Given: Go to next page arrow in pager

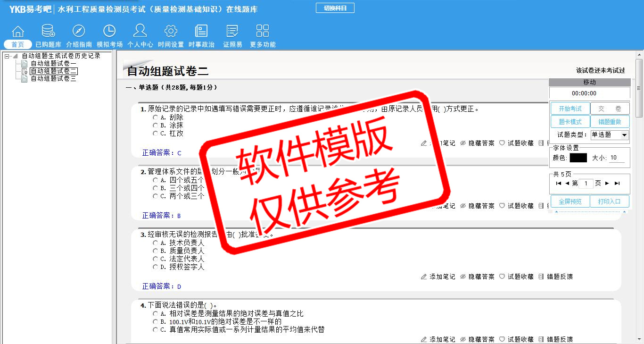Looking at the screenshot, I should click(x=607, y=183).
